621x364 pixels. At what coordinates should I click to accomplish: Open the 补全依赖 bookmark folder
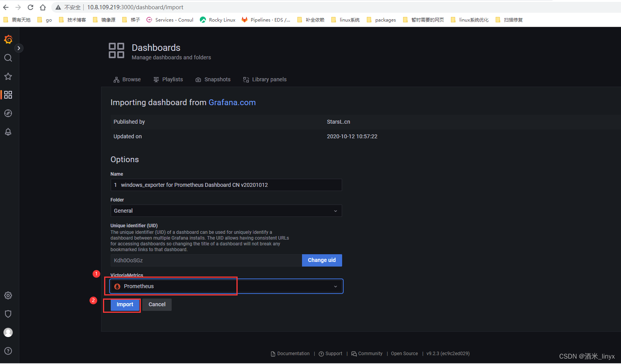pos(311,20)
